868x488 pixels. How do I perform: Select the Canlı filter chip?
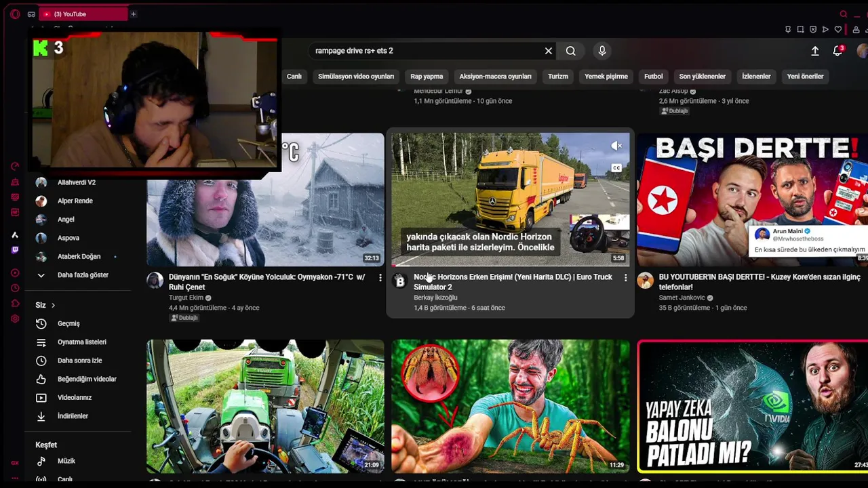[x=294, y=77]
